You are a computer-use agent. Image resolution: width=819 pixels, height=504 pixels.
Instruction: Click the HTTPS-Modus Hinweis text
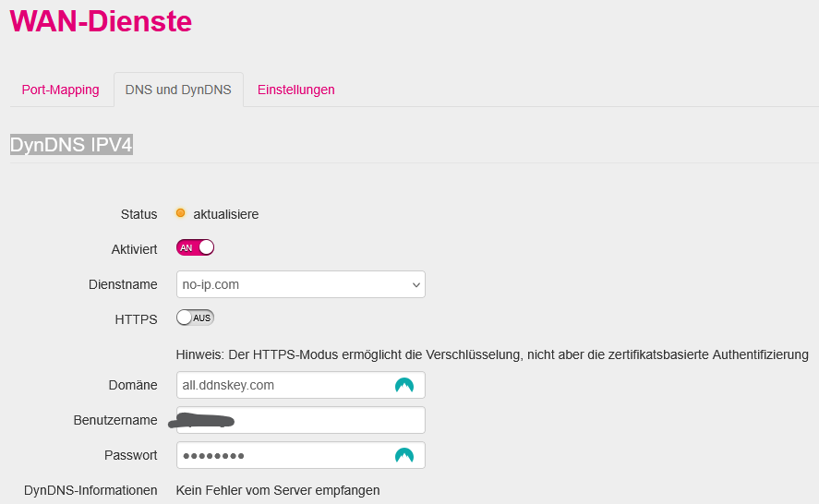click(492, 355)
